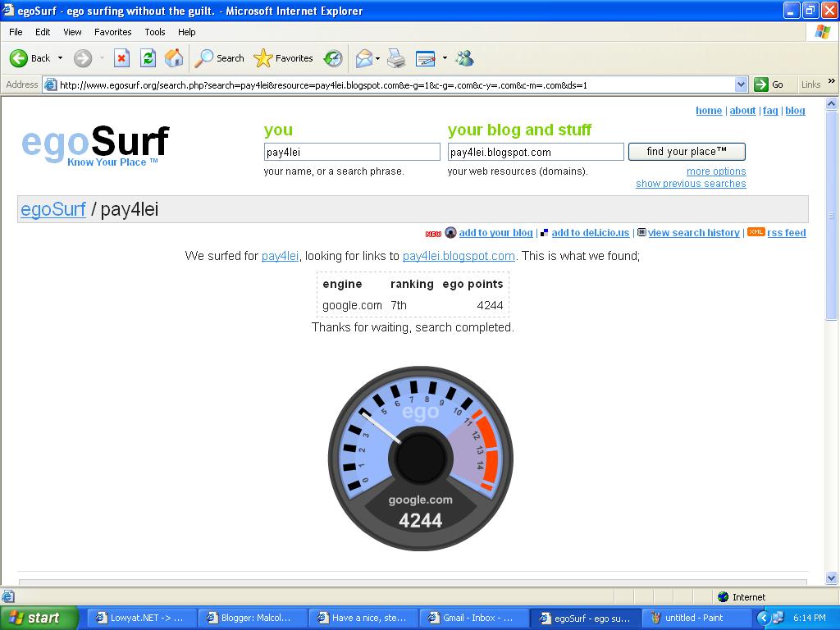Open the Tools menu
Viewport: 840px width, 630px height.
[155, 32]
